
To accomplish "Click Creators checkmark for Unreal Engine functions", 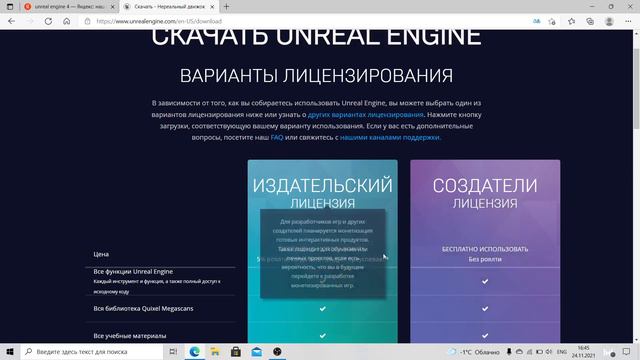I will 485,281.
